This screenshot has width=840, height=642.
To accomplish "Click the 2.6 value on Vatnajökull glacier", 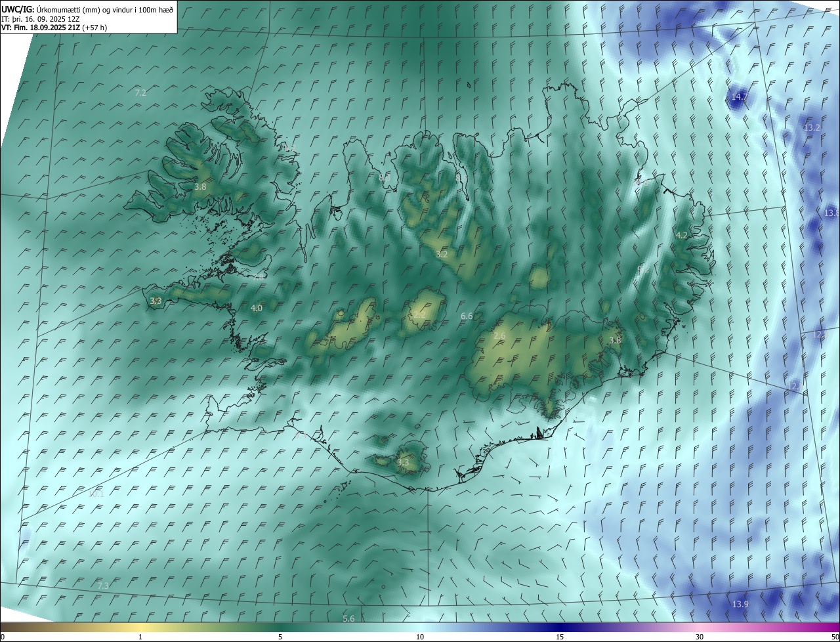I will pyautogui.click(x=499, y=336).
